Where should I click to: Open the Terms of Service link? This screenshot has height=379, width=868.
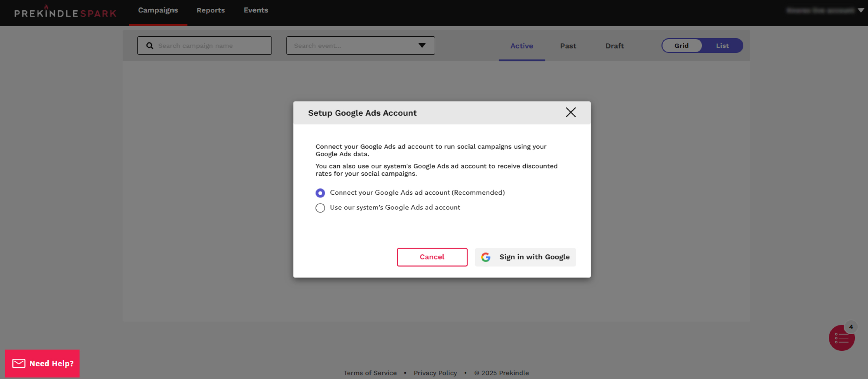370,373
